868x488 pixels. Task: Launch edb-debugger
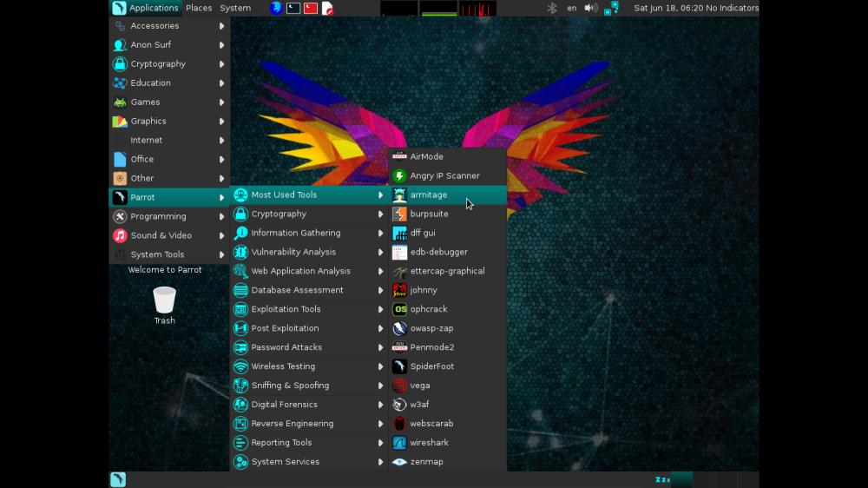[x=447, y=252]
